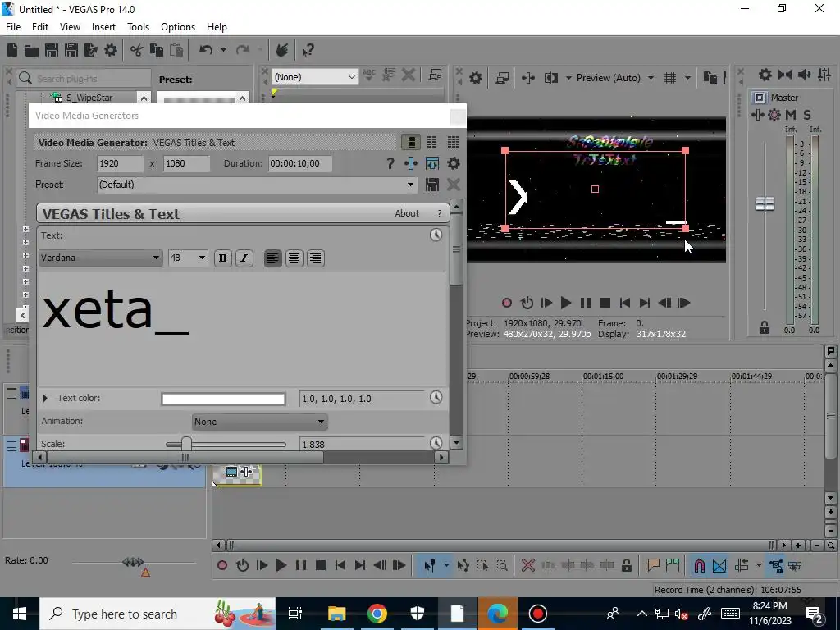Open the Options menu
This screenshot has height=630, width=840.
[178, 27]
